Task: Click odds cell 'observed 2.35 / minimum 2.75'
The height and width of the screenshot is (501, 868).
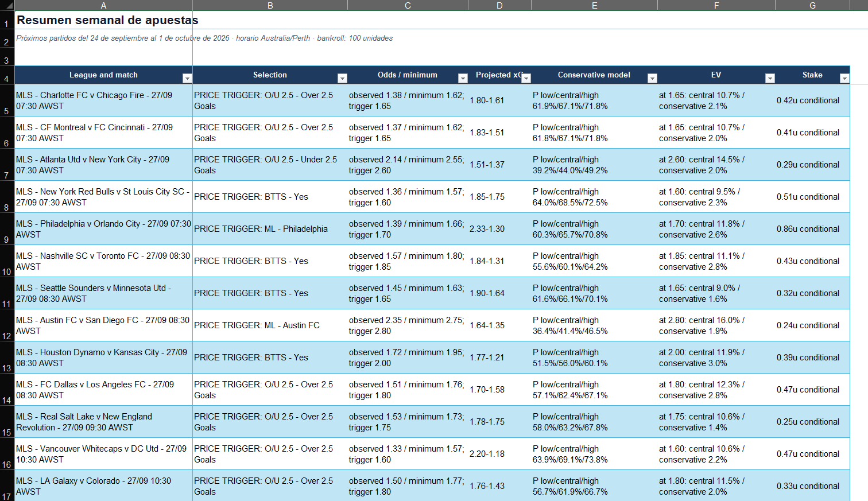Action: (x=408, y=325)
